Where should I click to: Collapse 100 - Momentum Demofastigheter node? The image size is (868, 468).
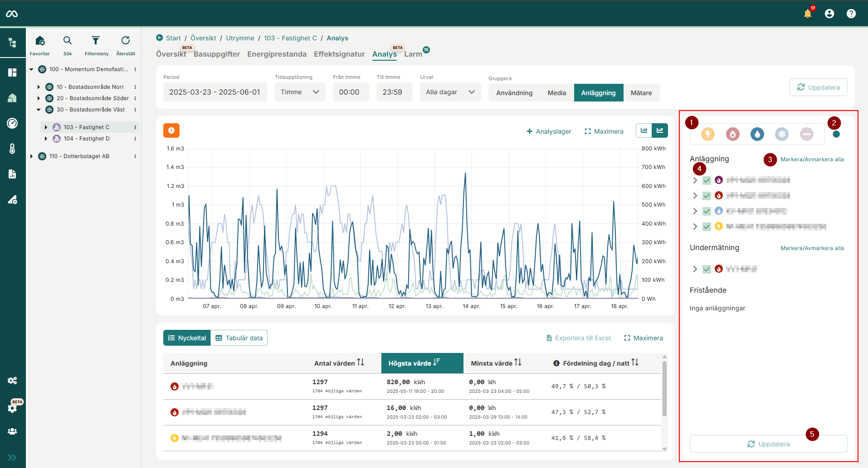pos(31,69)
